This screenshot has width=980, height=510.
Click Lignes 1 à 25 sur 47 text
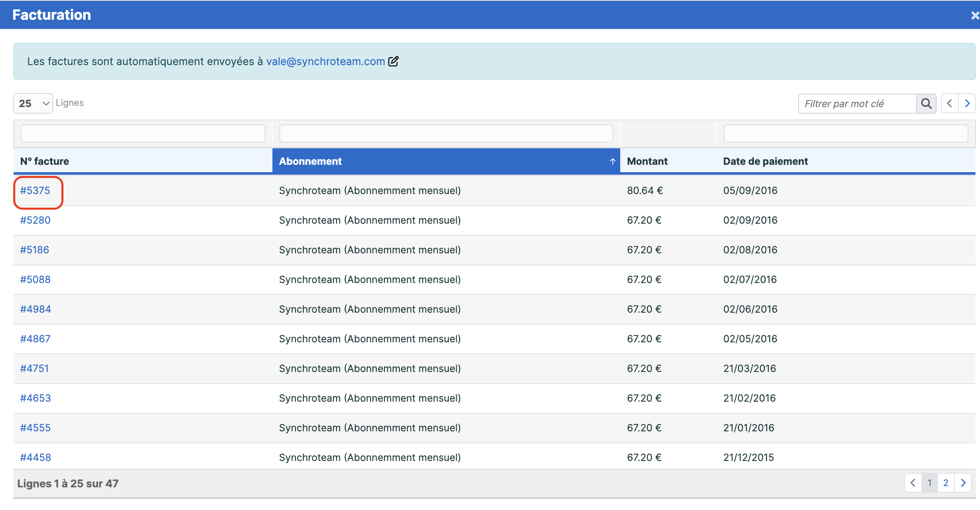[x=68, y=484]
